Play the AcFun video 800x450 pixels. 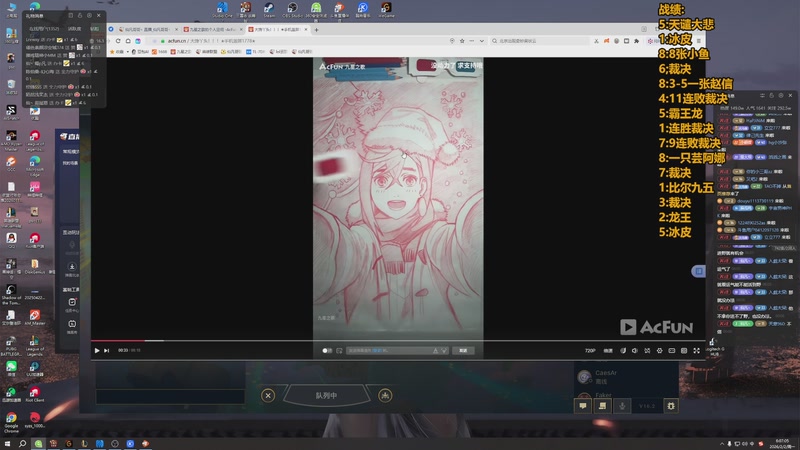(x=97, y=351)
